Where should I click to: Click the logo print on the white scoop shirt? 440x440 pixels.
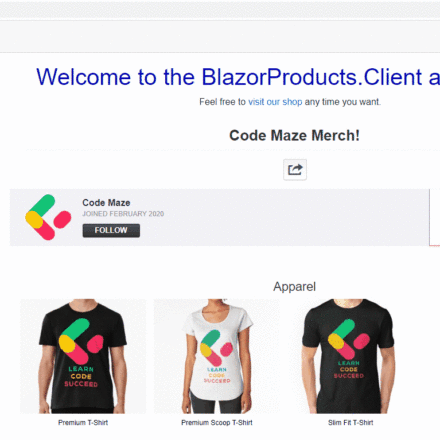tap(217, 348)
